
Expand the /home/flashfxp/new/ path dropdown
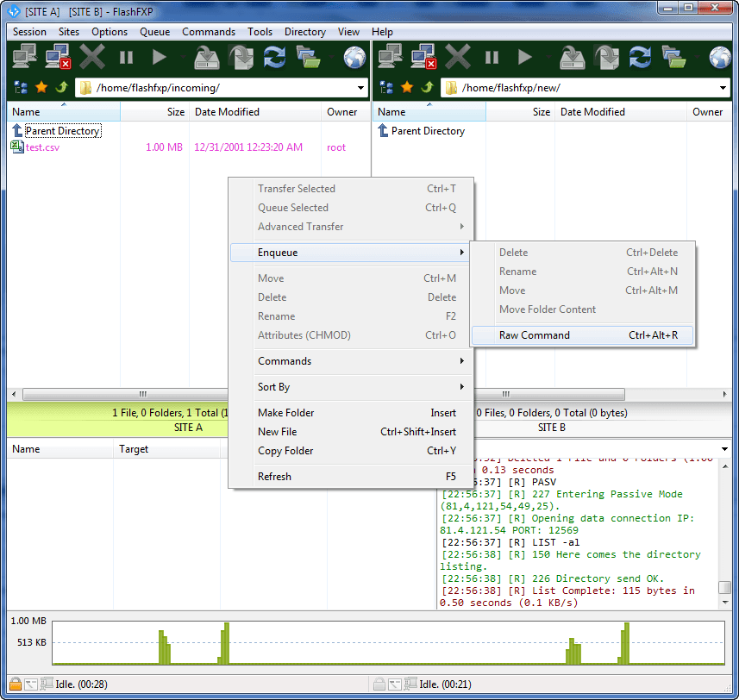click(x=723, y=88)
